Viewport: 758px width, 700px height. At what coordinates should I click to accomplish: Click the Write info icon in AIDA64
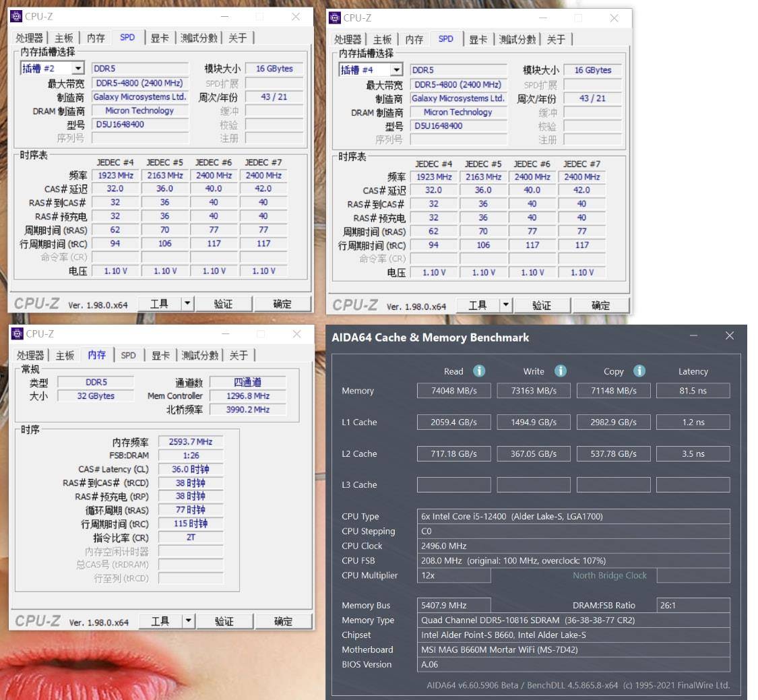560,371
